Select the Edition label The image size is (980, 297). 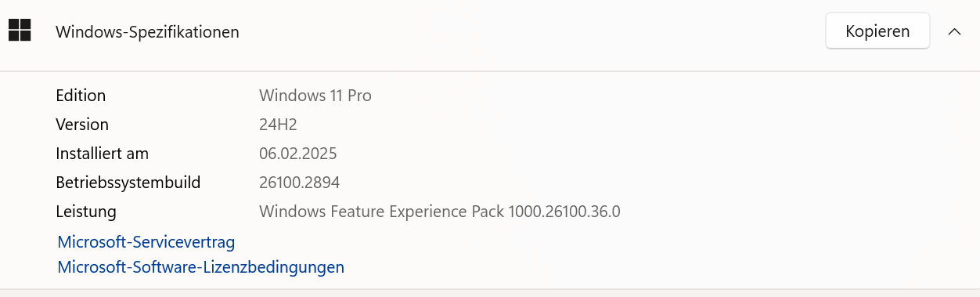(81, 96)
